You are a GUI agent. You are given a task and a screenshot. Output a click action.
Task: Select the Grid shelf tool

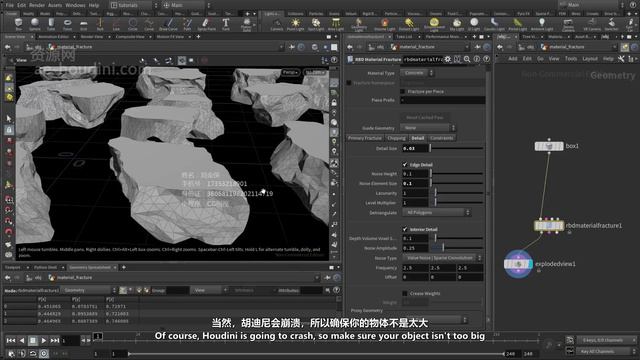pos(84,24)
